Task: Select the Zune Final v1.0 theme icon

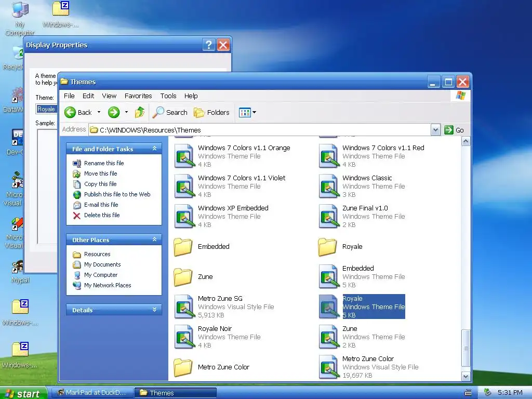Action: (x=329, y=217)
